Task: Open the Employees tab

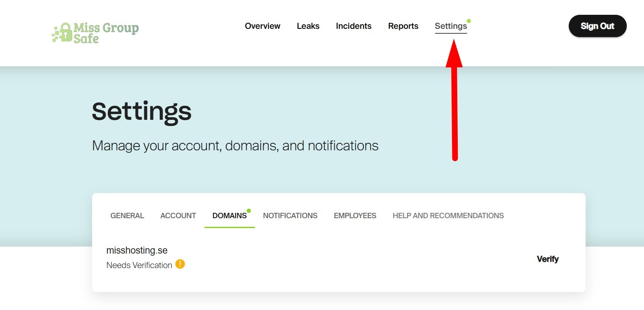Action: point(355,216)
